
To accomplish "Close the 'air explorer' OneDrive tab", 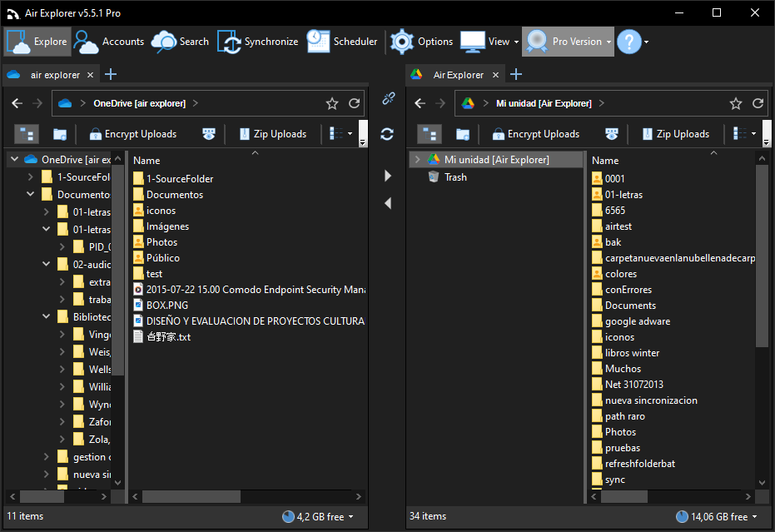I will pyautogui.click(x=90, y=75).
